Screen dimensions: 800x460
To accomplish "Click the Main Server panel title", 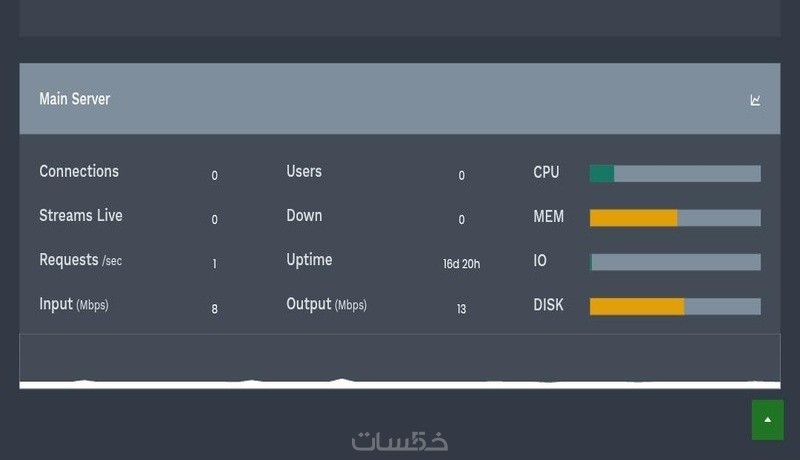I will [x=75, y=99].
